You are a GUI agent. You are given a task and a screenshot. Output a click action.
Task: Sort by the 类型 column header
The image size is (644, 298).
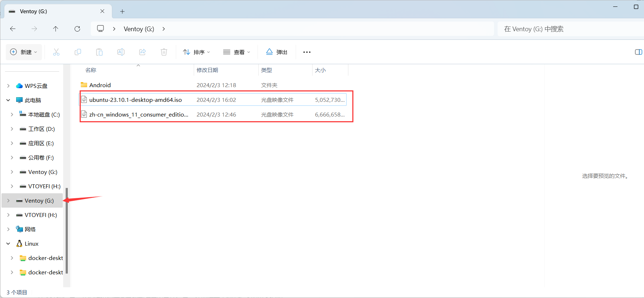pyautogui.click(x=267, y=70)
